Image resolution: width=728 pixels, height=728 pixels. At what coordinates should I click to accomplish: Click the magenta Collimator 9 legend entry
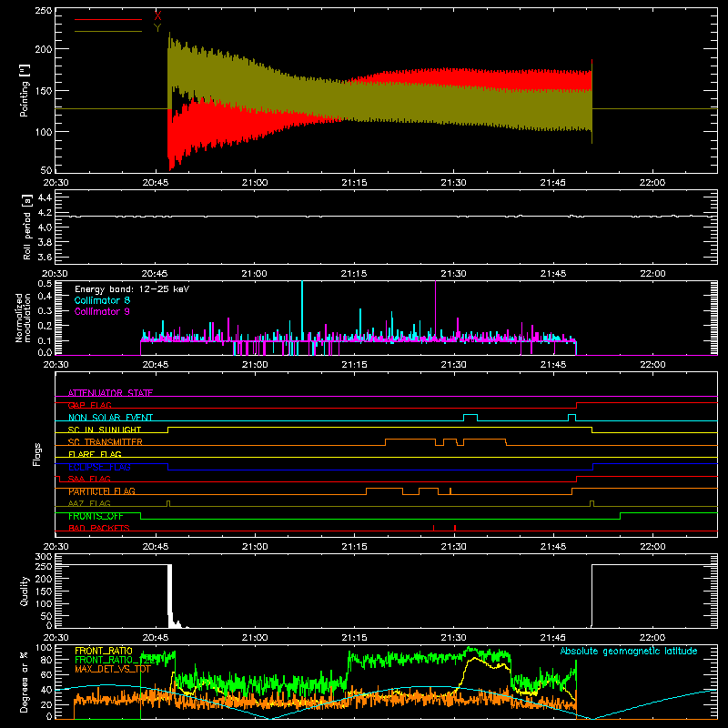pyautogui.click(x=102, y=311)
